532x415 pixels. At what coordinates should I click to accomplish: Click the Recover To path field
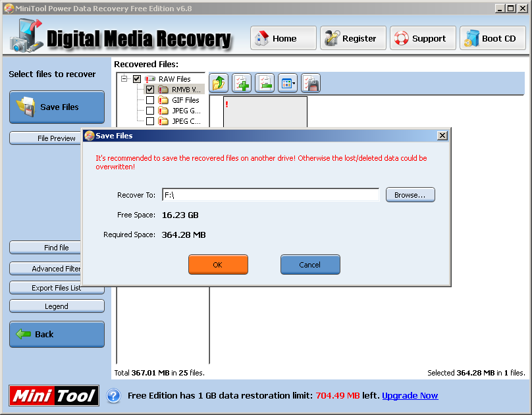(x=271, y=195)
